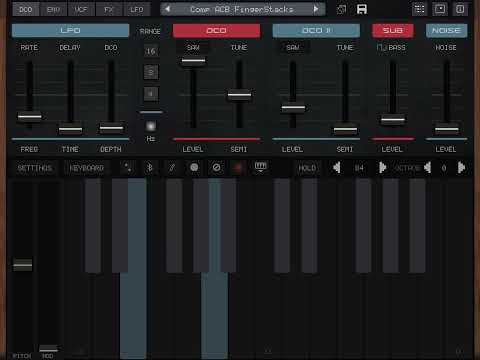The width and height of the screenshot is (480, 360).
Task: Click the Bluetooth MIDI icon
Action: (150, 167)
